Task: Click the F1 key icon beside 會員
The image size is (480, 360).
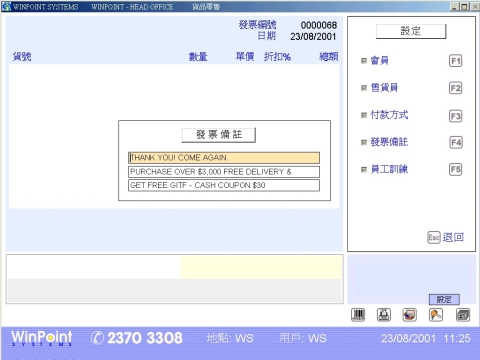Action: pos(455,61)
